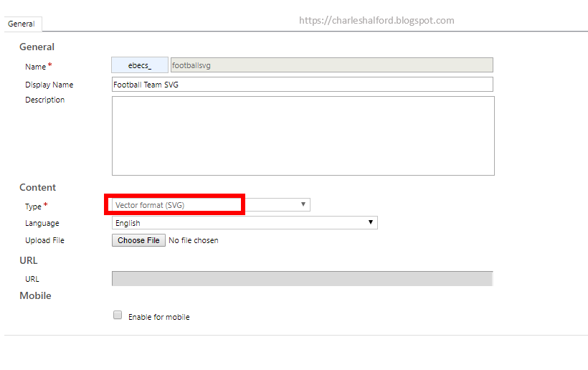Click the 'Display Name' label
The width and height of the screenshot is (588, 370).
click(49, 85)
